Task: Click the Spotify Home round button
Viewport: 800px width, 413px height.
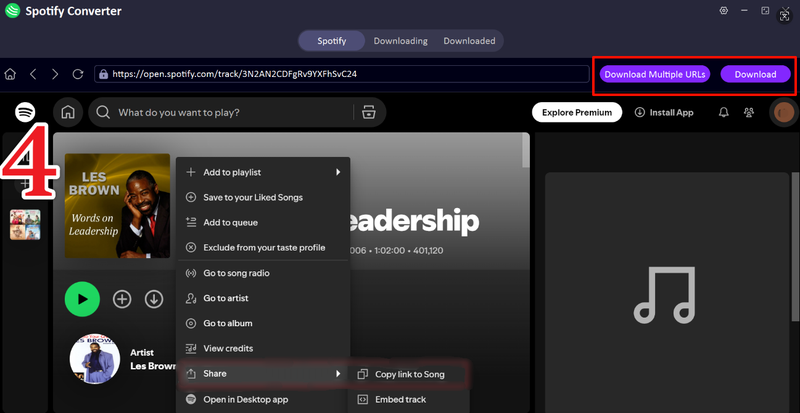Action: point(68,112)
